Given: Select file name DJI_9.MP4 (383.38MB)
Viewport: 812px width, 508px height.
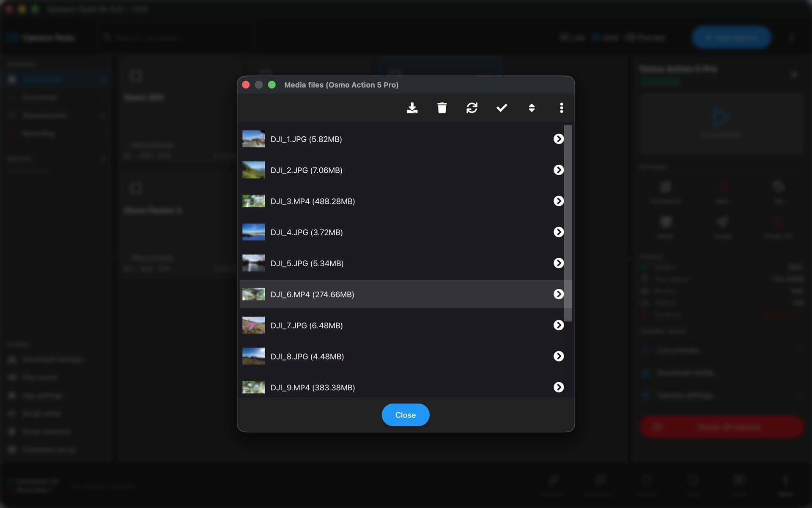Looking at the screenshot, I should pyautogui.click(x=313, y=388).
